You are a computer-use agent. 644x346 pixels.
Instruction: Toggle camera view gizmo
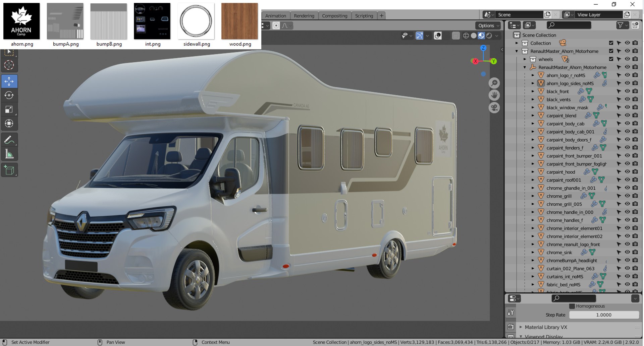(x=494, y=108)
